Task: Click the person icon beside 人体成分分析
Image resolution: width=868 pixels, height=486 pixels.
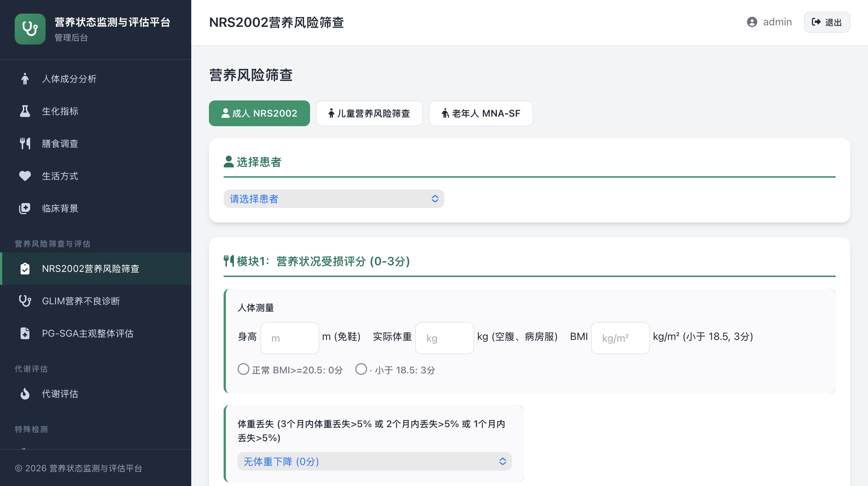Action: pos(25,79)
